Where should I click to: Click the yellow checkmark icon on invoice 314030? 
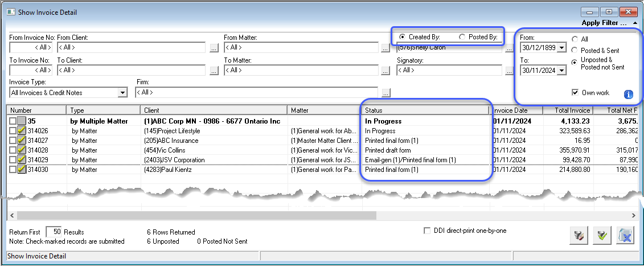22,169
